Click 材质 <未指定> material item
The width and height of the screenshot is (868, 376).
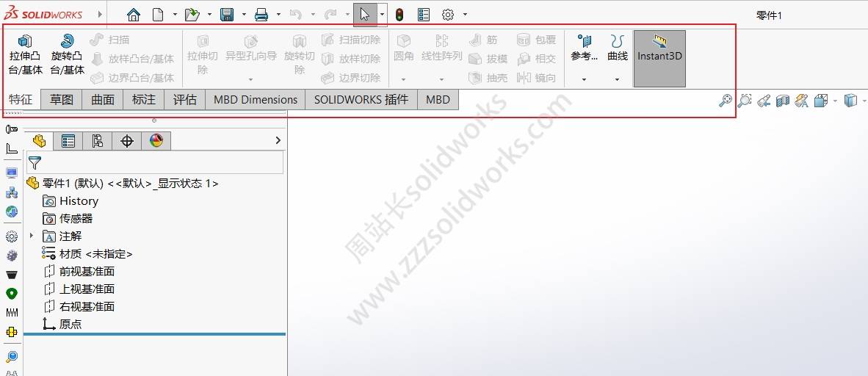95,253
